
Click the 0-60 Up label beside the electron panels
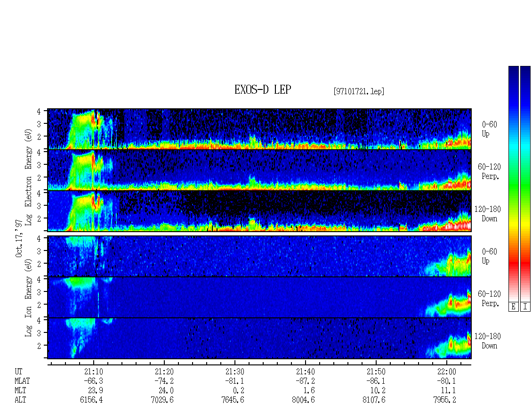[x=489, y=129]
